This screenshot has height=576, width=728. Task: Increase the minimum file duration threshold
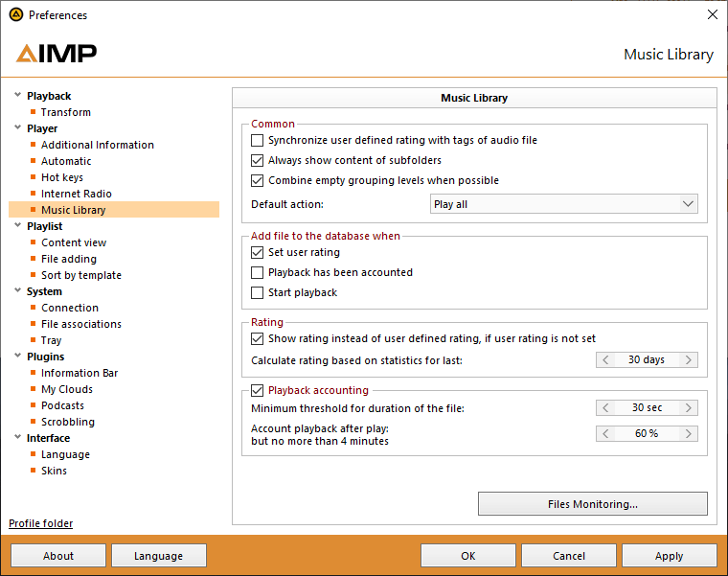pyautogui.click(x=689, y=408)
